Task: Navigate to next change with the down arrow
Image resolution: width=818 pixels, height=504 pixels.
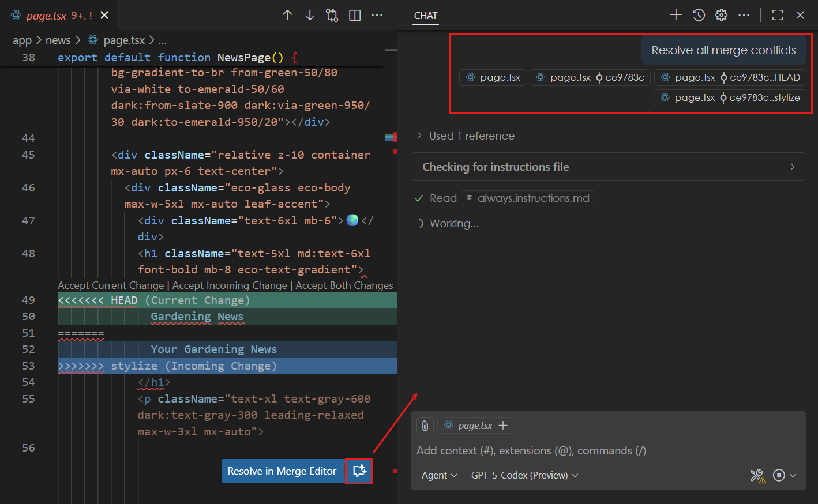Action: coord(310,15)
